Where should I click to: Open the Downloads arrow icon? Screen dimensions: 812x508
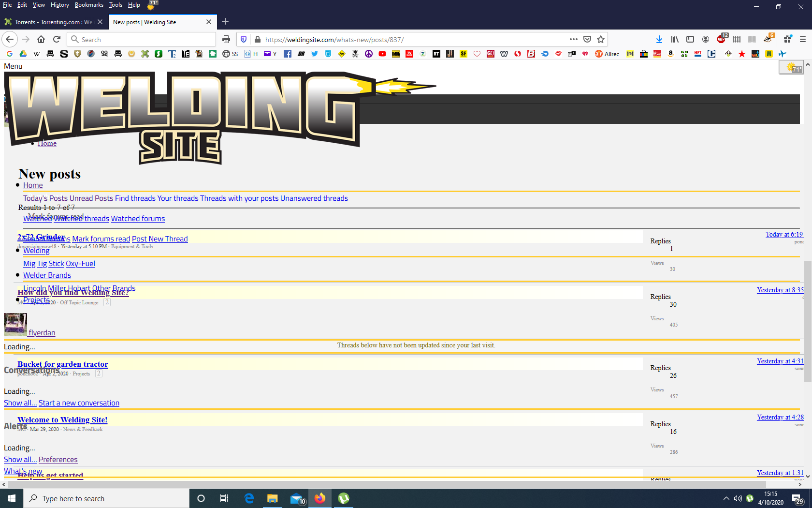tap(659, 39)
